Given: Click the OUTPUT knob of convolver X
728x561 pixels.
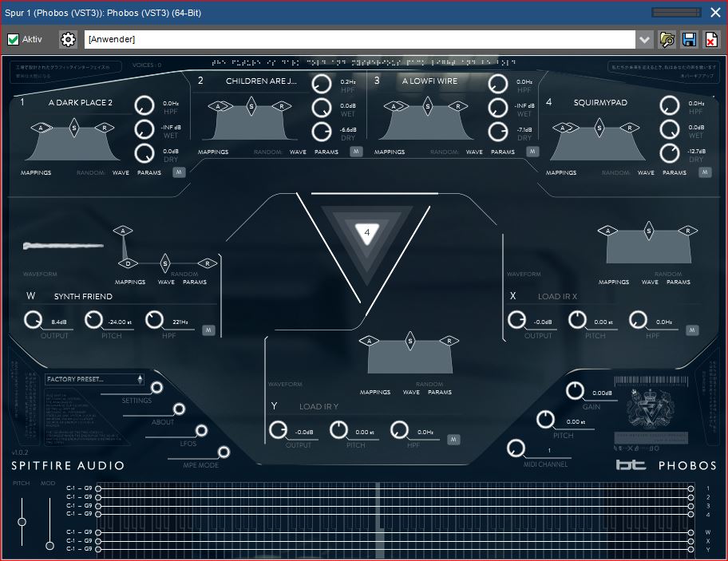Looking at the screenshot, I should pyautogui.click(x=516, y=320).
